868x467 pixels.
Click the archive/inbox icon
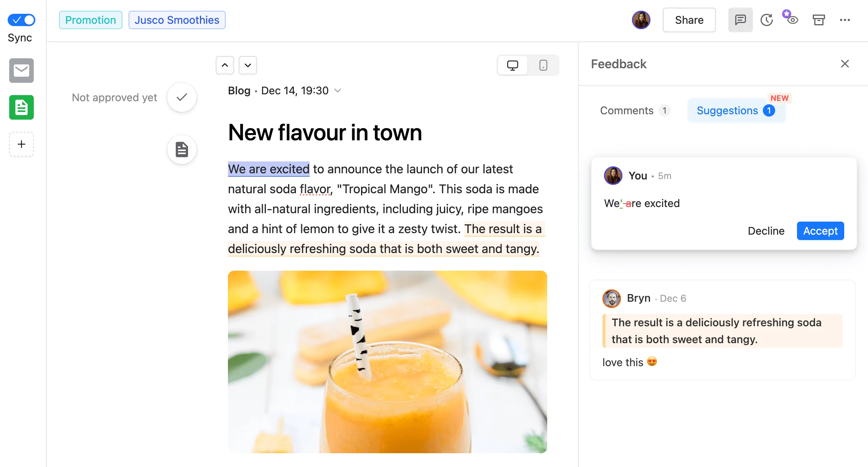818,19
